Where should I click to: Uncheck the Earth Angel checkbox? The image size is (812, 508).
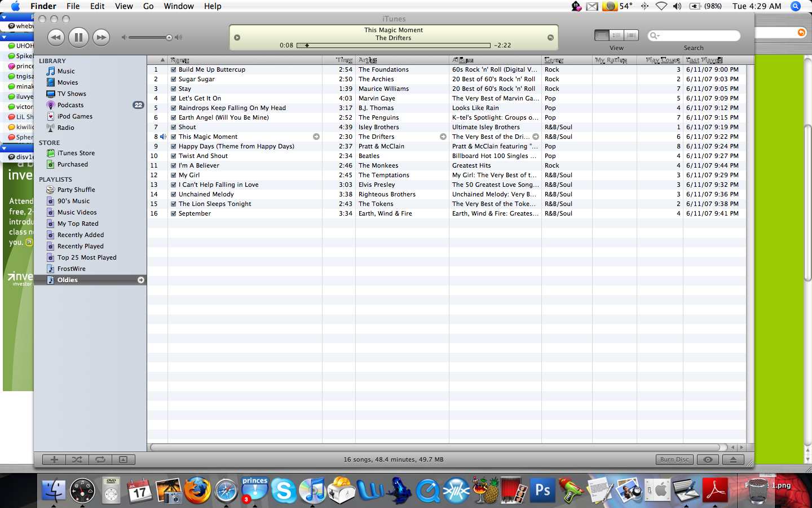pos(174,118)
